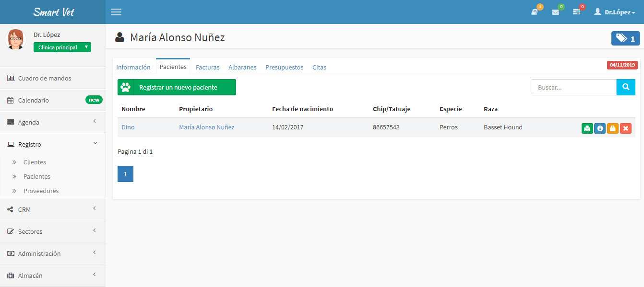Expand the Agenda menu chevron
Viewport: 644px width, 287px height.
pos(95,121)
